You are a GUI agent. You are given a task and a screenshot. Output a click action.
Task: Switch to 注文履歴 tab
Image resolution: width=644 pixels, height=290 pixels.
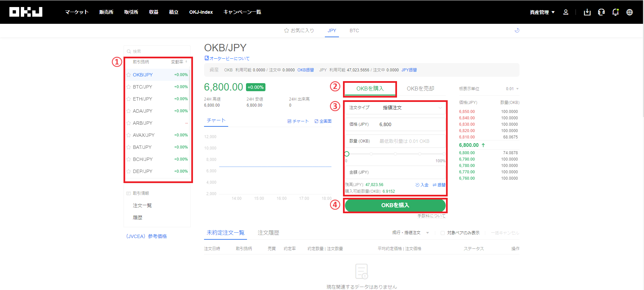(x=268, y=233)
